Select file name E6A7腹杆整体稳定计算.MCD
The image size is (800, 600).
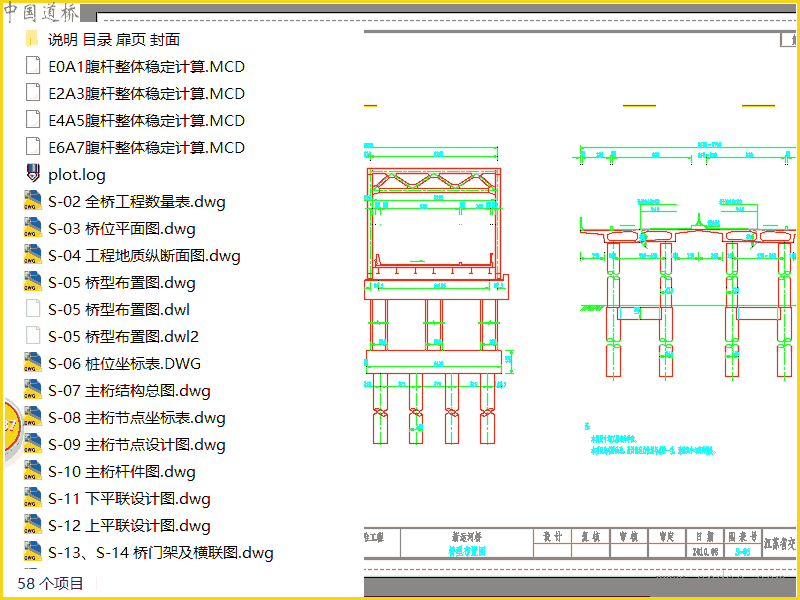click(146, 147)
